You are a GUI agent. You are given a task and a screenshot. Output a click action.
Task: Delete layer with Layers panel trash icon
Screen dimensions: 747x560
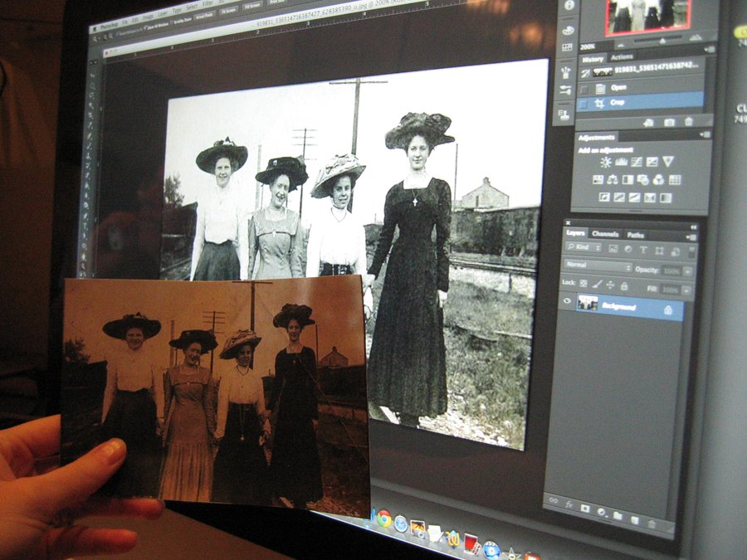pyautogui.click(x=652, y=524)
